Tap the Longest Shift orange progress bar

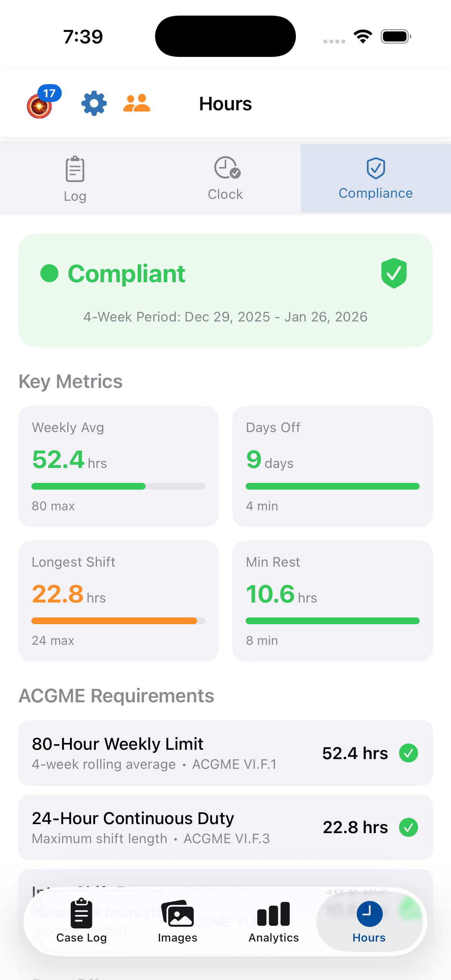coord(114,621)
